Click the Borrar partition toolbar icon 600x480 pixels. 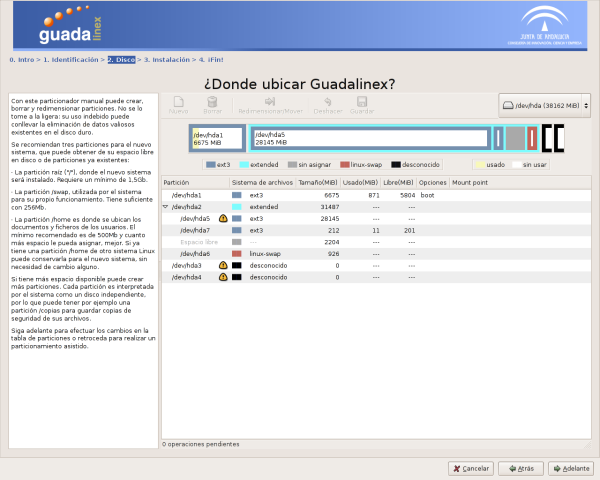click(x=212, y=104)
